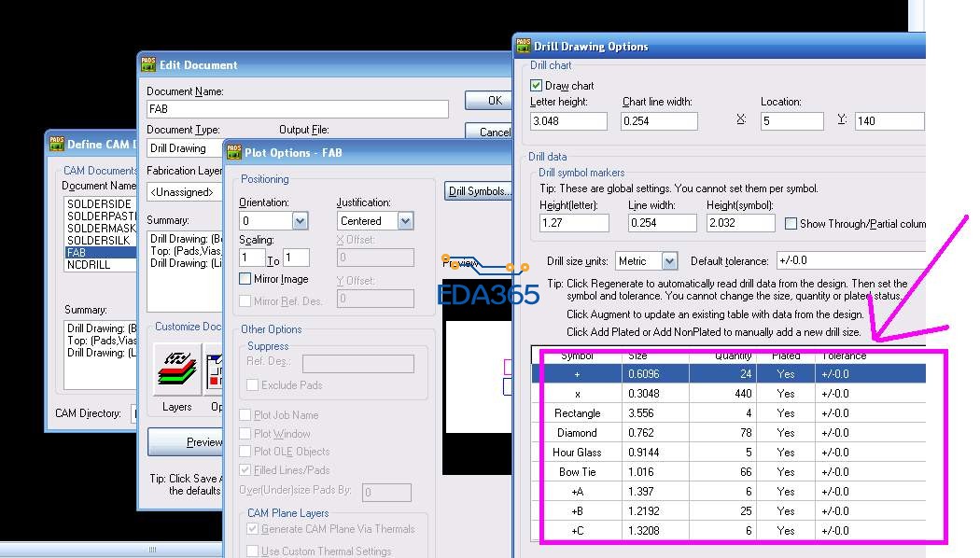Toggle the Draw chart checkbox

(536, 86)
